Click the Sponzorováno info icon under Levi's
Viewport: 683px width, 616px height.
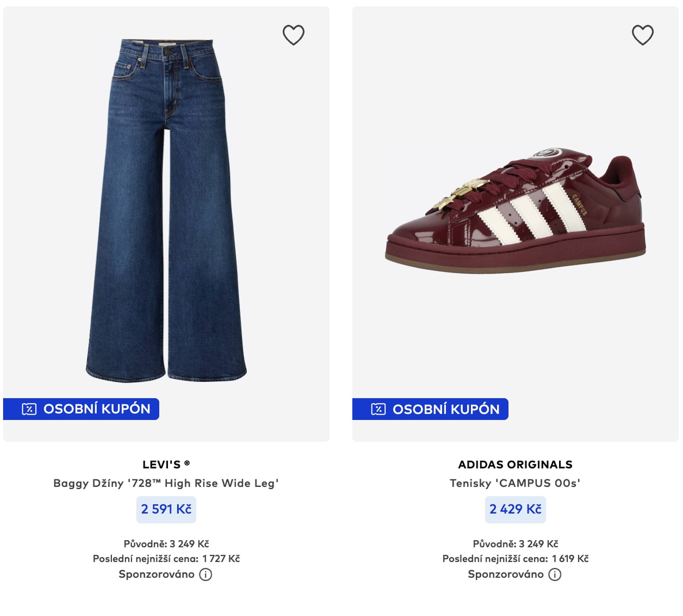tap(205, 574)
